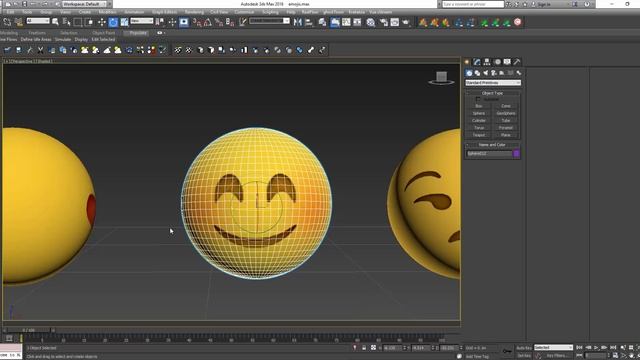Click the search keyword input field
The width and height of the screenshot is (640, 360).
[473, 4]
